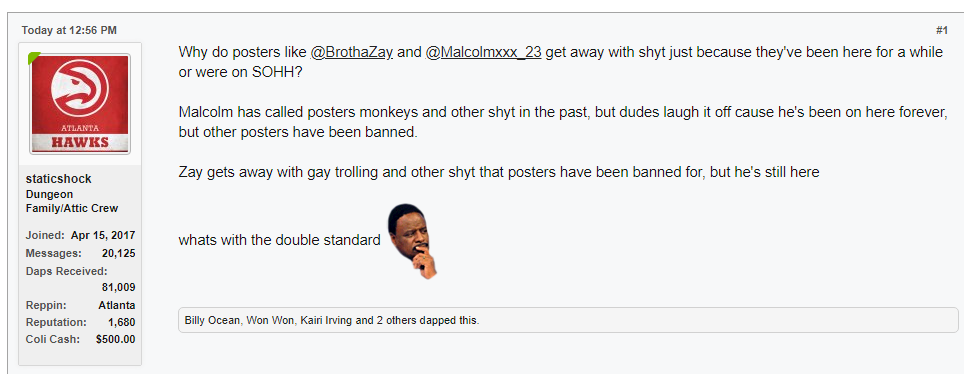Click the thinking man smiley image
This screenshot has width=964, height=374.
click(x=413, y=241)
